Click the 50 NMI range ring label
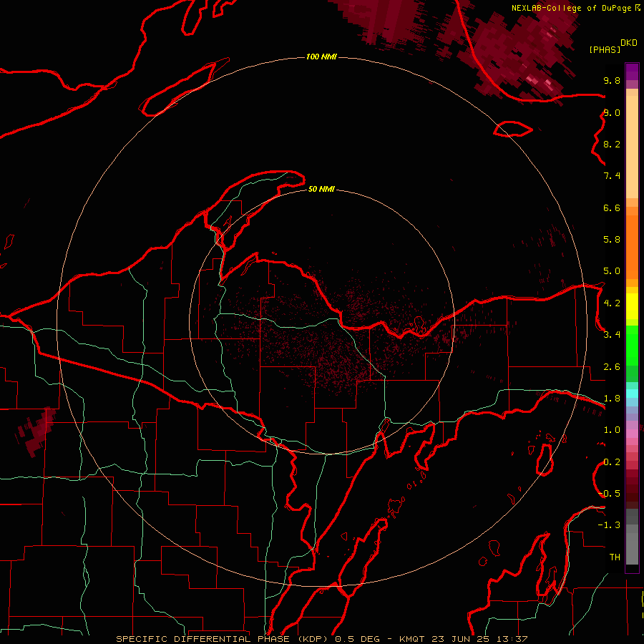This screenshot has height=644, width=644. coord(321,190)
